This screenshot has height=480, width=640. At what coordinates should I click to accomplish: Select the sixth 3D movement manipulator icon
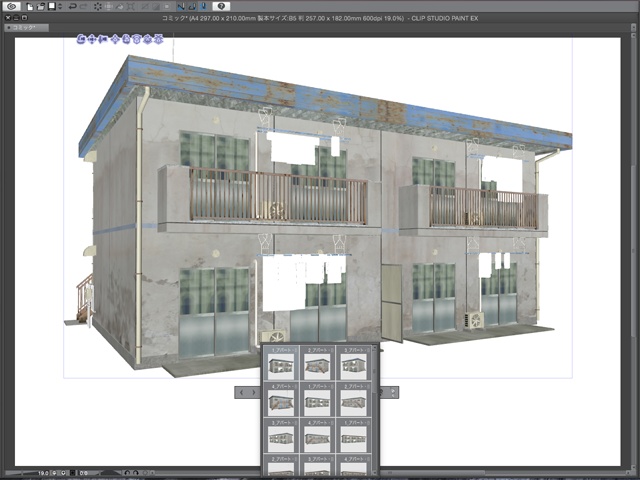tap(136, 40)
